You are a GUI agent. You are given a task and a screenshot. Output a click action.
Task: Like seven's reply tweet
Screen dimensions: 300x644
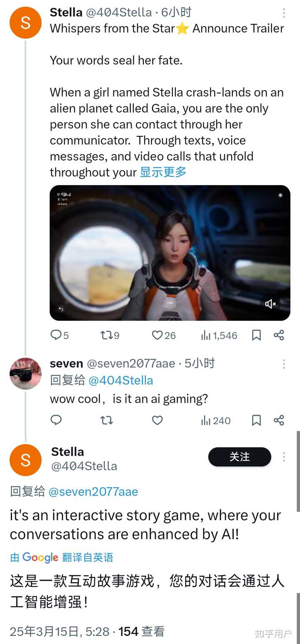click(x=157, y=420)
